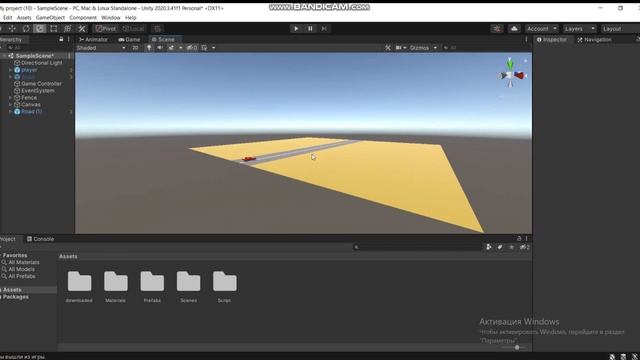The width and height of the screenshot is (640, 360).
Task: Open the Prefabs folder
Action: [152, 286]
